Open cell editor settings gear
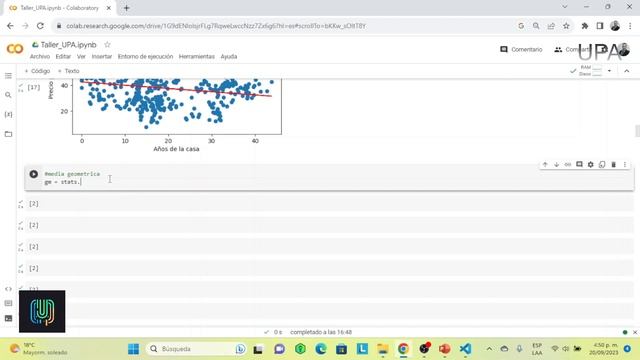Image resolution: width=640 pixels, height=360 pixels. point(591,164)
